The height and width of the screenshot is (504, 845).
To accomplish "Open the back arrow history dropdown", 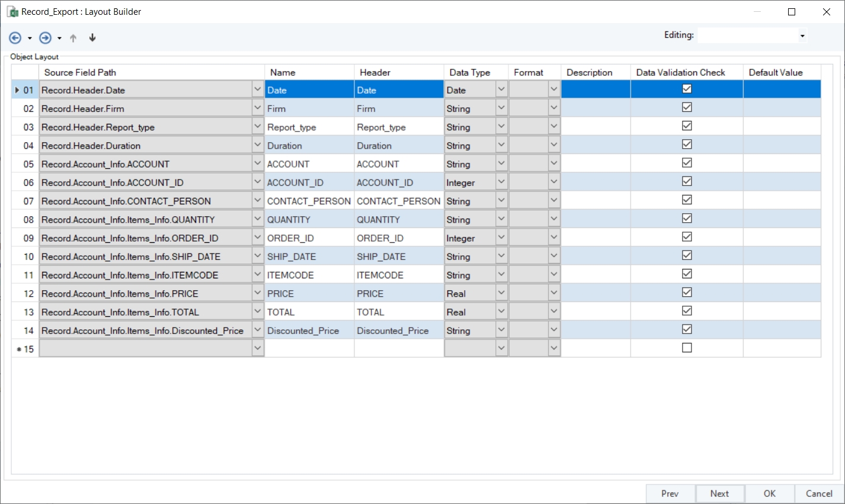I will click(30, 38).
